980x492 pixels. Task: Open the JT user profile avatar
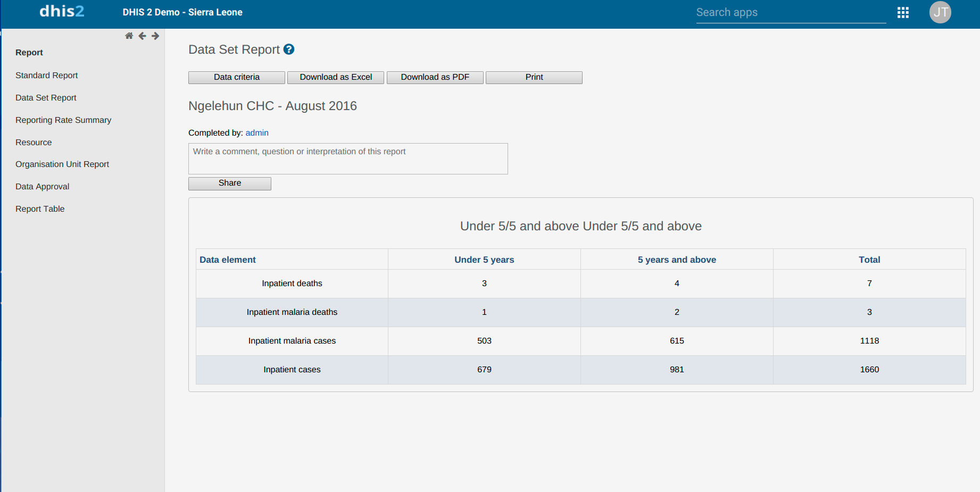(x=940, y=12)
